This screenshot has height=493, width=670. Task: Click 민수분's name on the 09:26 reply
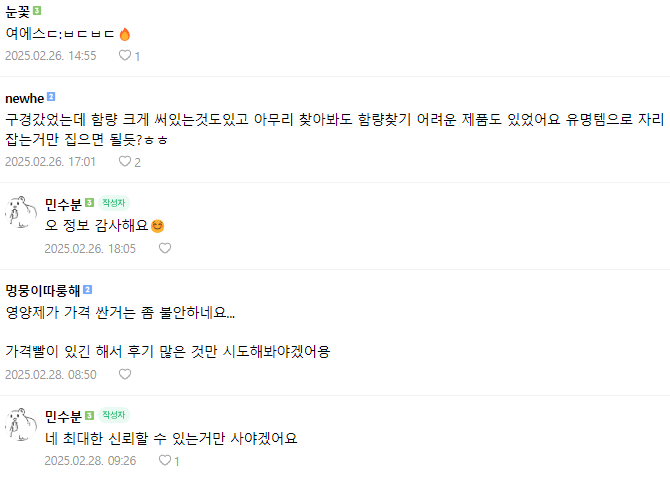pos(63,415)
